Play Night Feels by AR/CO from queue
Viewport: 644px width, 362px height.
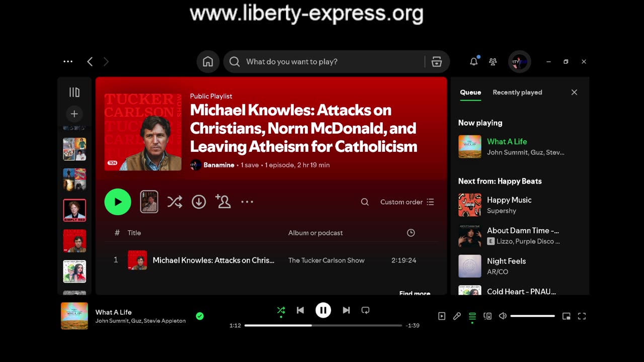click(x=520, y=266)
